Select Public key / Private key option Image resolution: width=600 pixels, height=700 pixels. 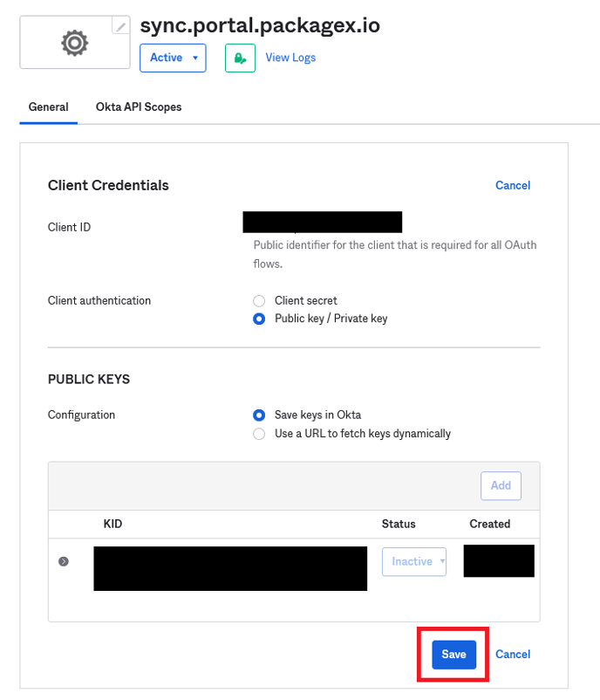(x=259, y=319)
